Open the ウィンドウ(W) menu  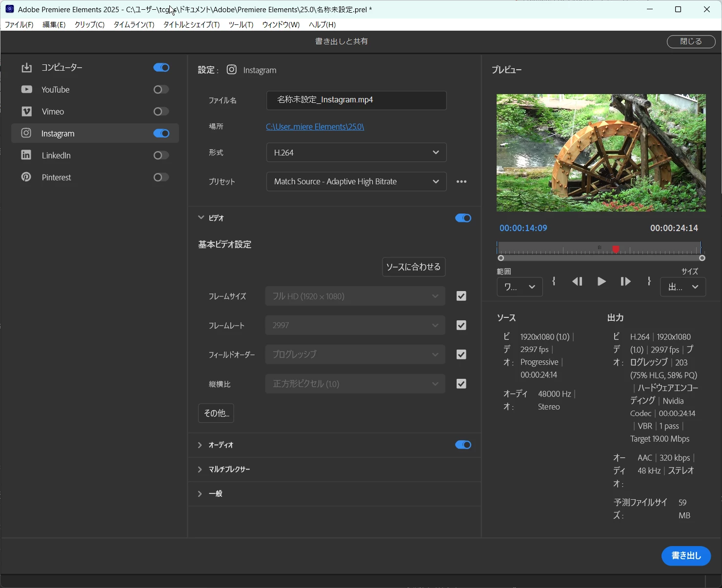pos(281,24)
